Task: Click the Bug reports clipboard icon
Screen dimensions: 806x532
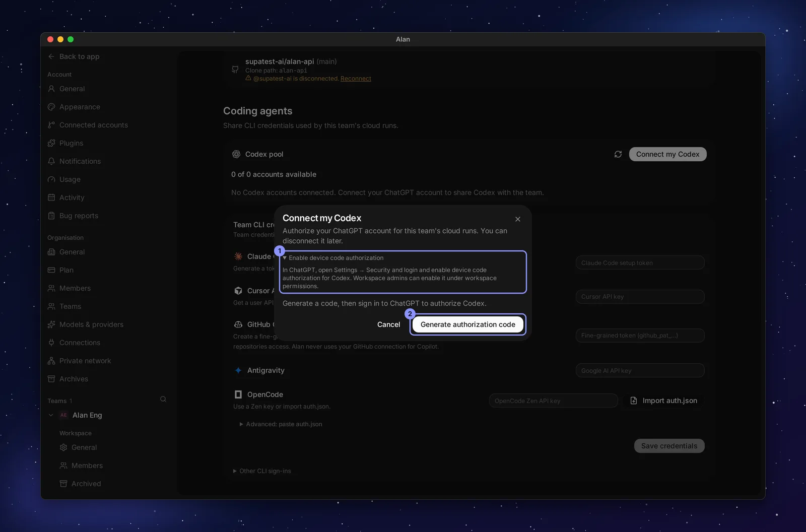Action: [51, 216]
